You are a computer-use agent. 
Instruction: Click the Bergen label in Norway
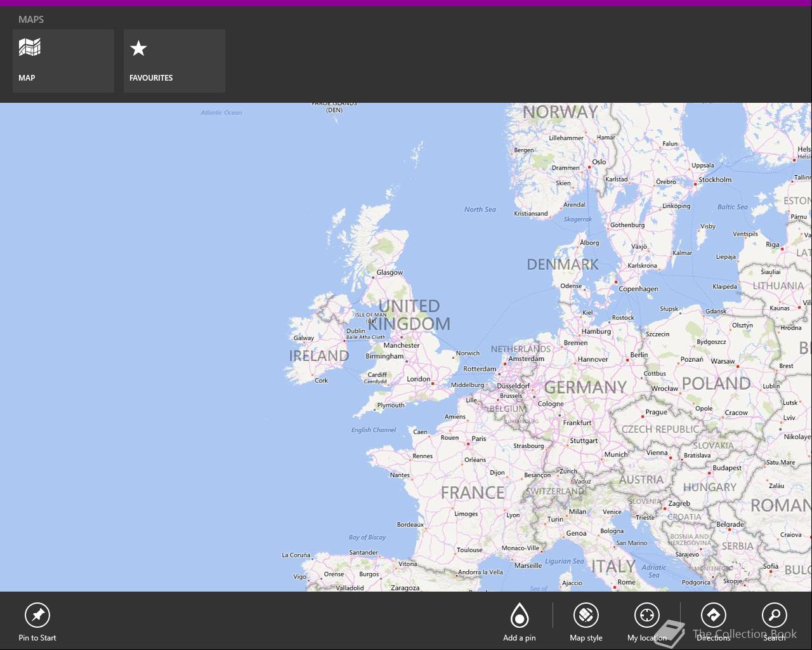pos(524,150)
